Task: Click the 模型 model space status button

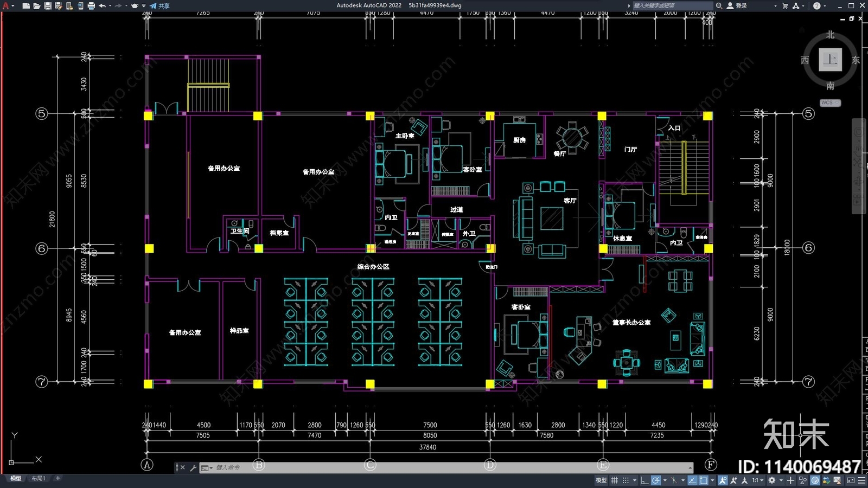Action: pyautogui.click(x=601, y=480)
